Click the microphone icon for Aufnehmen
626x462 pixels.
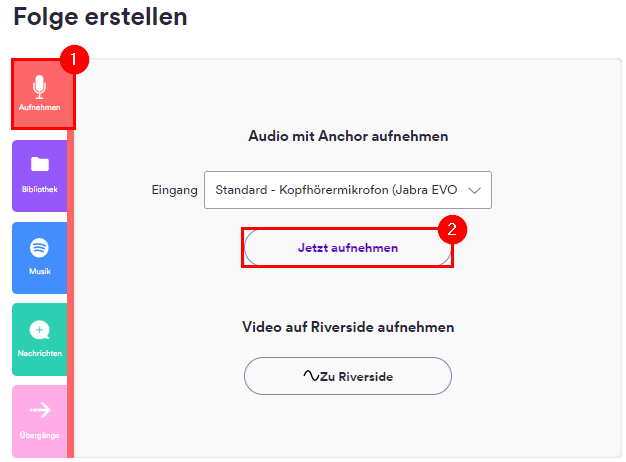click(39, 86)
